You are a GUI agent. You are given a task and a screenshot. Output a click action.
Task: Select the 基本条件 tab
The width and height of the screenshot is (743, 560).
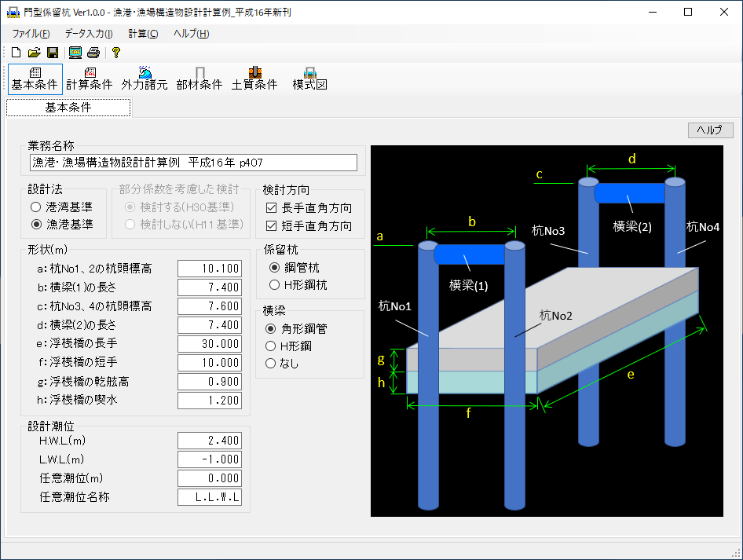pyautogui.click(x=68, y=108)
